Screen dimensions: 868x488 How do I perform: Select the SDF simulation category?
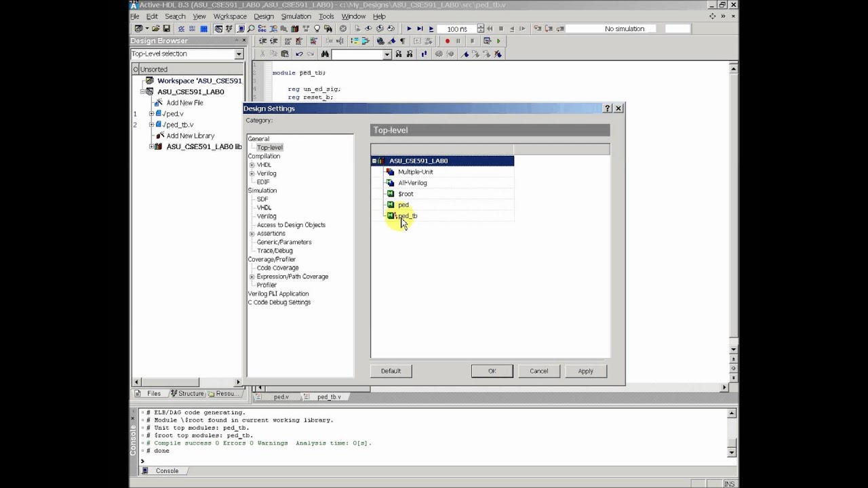pos(262,199)
